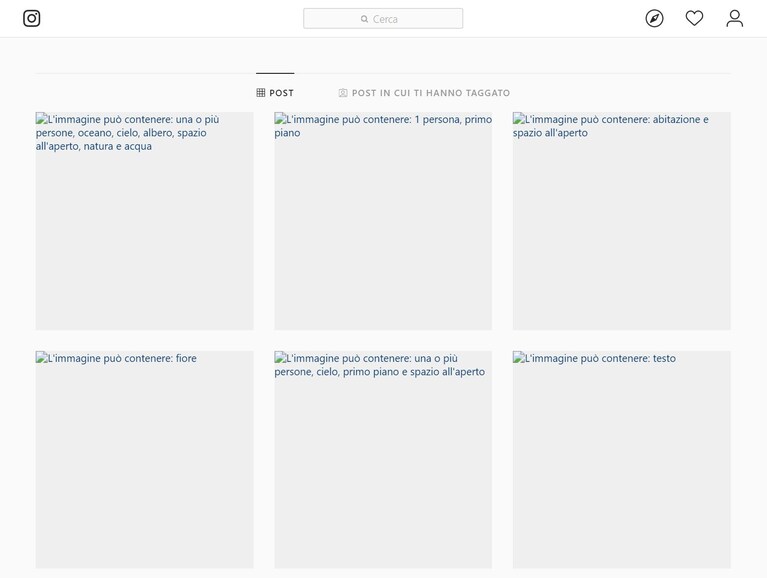Click the magnifier icon in Cerca box
767x578 pixels.
pos(364,19)
